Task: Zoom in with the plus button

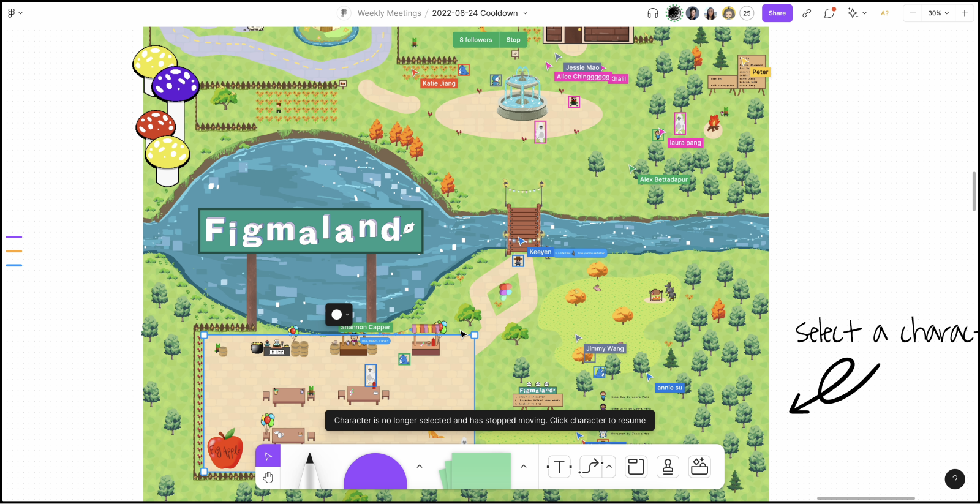Action: tap(965, 13)
